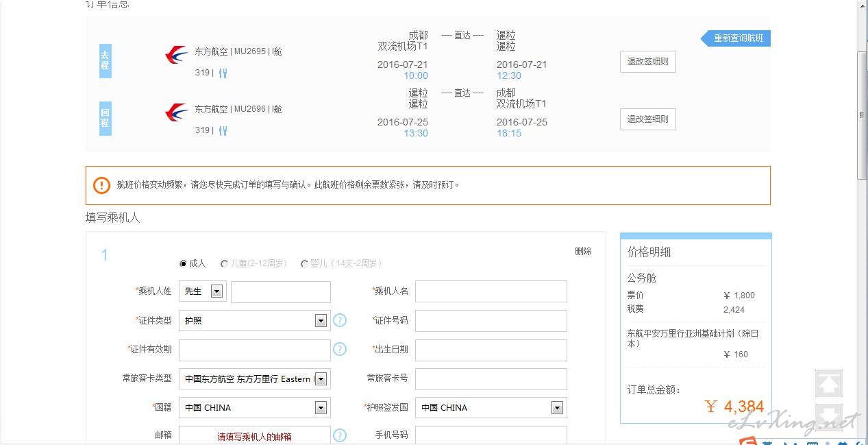
Task: Click the return arrival date 2016-07-25
Action: 522,122
